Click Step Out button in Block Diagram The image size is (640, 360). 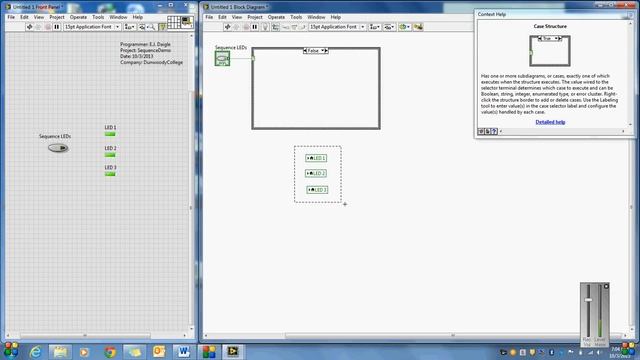[302, 27]
